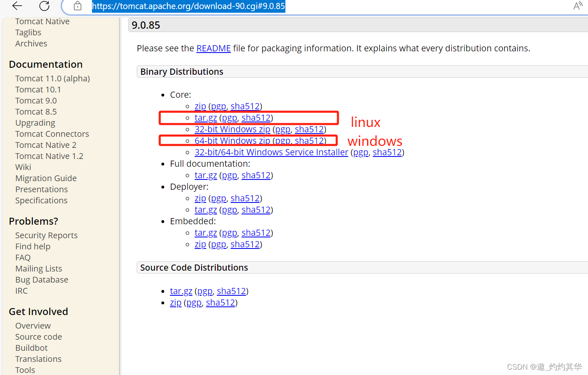
Task: Download the Core tar.gz archive
Action: [x=205, y=117]
